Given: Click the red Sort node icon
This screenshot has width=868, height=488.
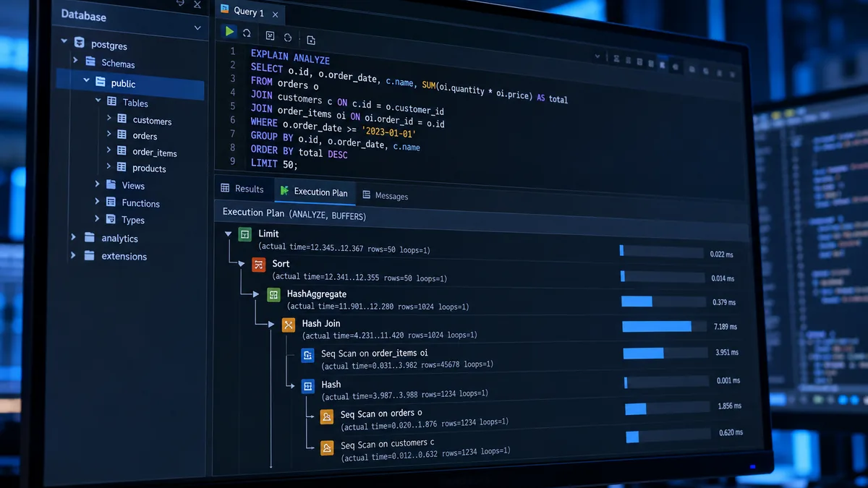Looking at the screenshot, I should [x=259, y=265].
